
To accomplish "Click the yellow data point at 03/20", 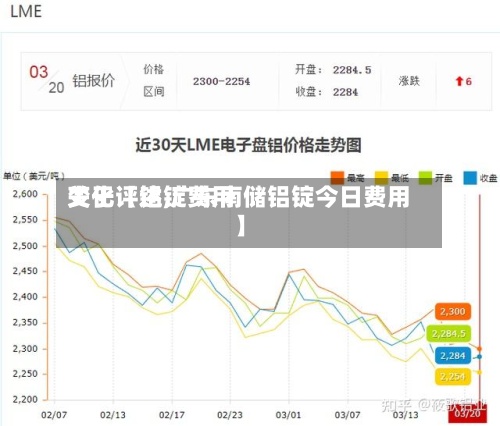I will tap(479, 372).
